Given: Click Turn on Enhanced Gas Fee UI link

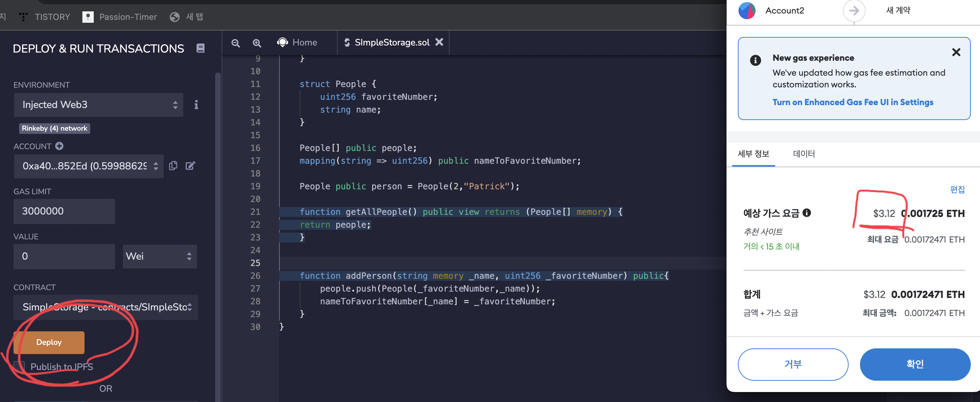Looking at the screenshot, I should click(852, 102).
